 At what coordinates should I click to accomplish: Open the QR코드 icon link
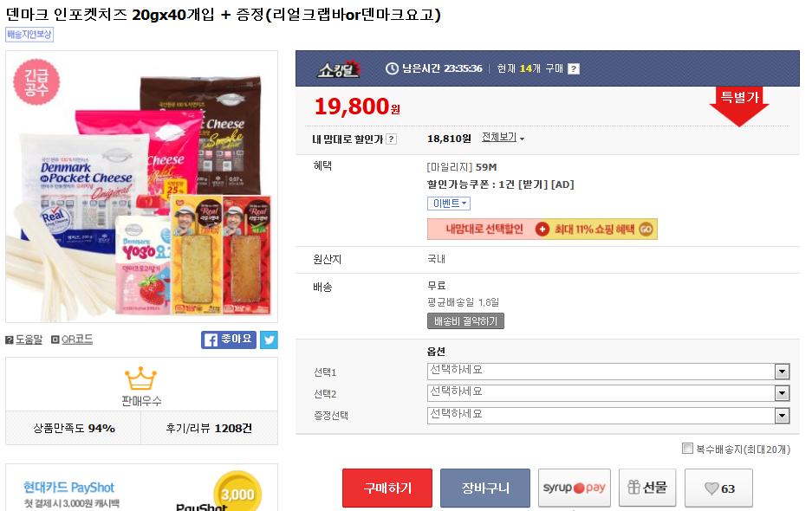55,340
